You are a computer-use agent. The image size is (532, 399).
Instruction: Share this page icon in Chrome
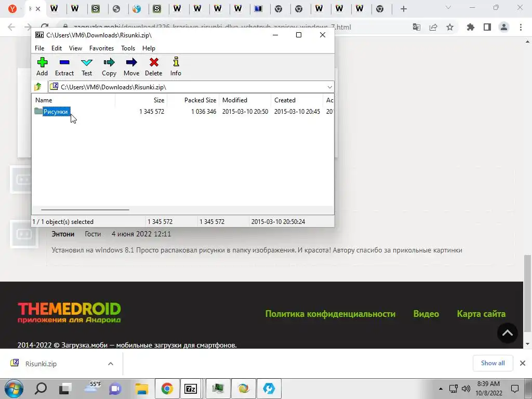click(x=433, y=27)
